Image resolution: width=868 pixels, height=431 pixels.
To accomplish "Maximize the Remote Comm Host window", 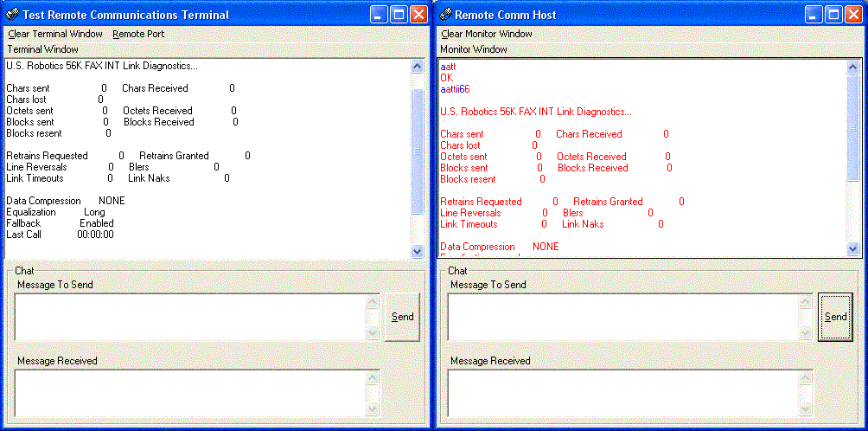I will point(833,15).
